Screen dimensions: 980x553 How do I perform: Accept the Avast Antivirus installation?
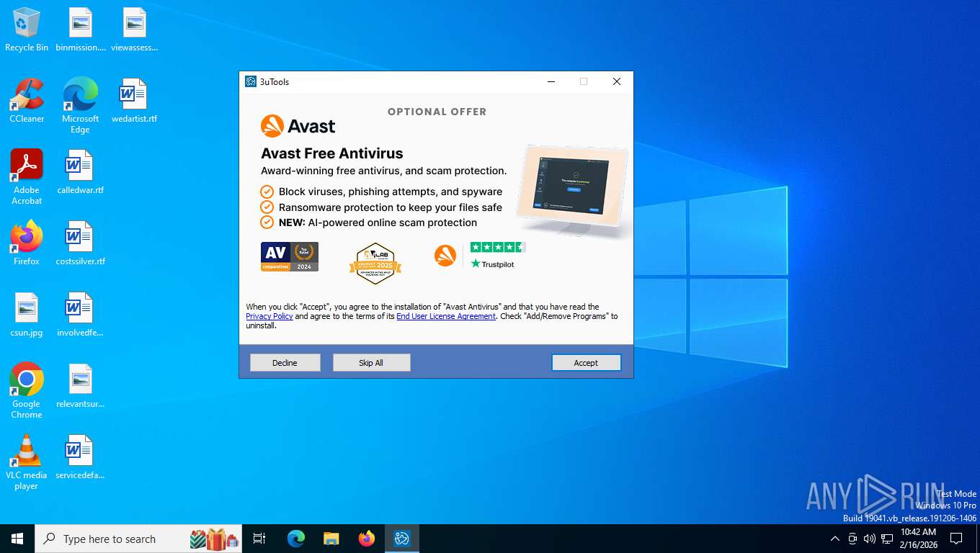click(587, 363)
